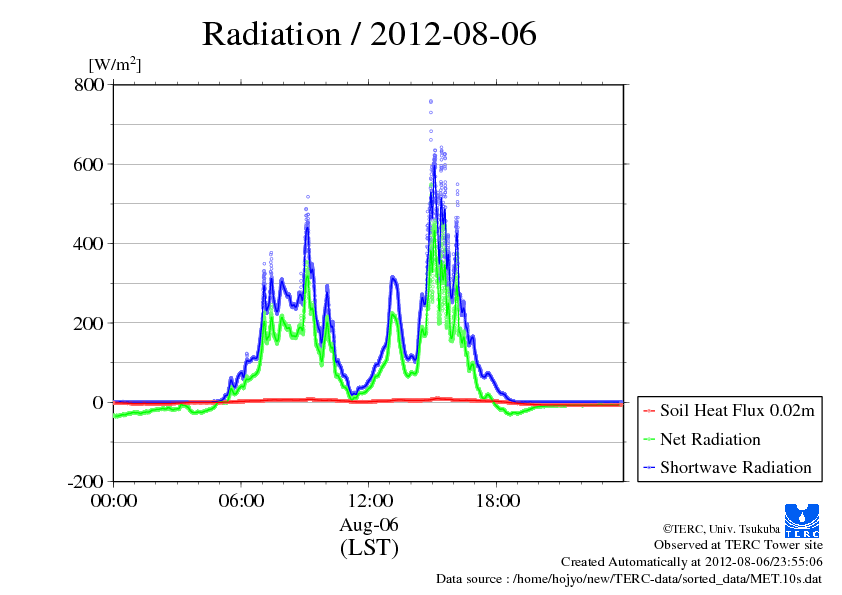Click the chart title 'Radiation / 2012-08-06'
This screenshot has width=842, height=595.
click(369, 34)
